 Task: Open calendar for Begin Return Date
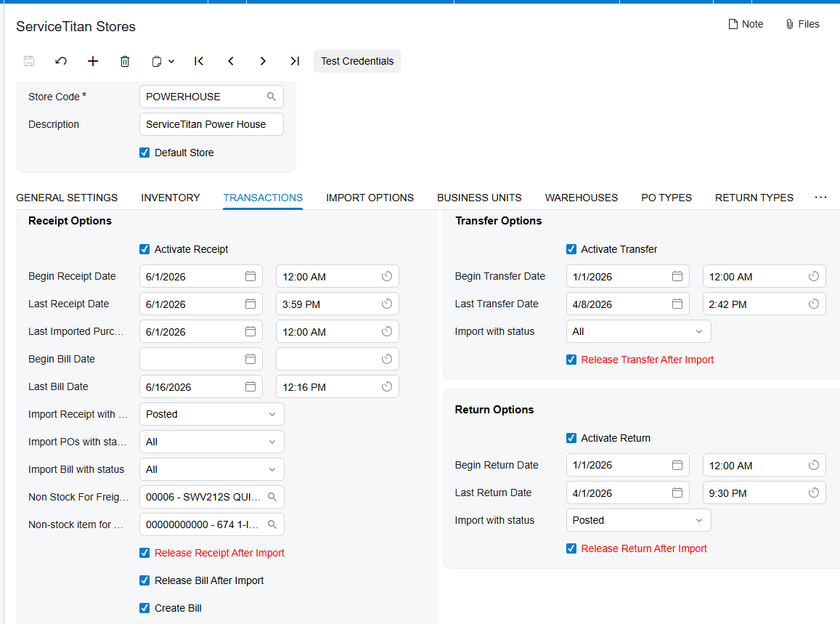click(x=677, y=465)
